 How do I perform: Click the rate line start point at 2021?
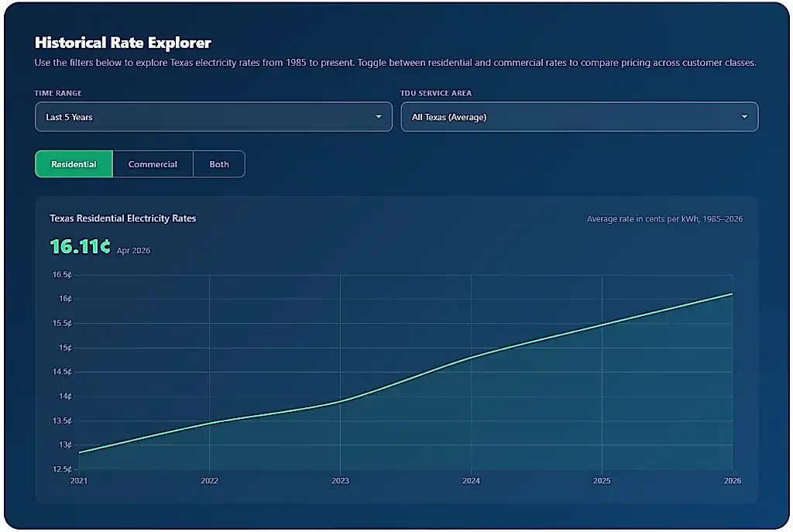click(80, 452)
